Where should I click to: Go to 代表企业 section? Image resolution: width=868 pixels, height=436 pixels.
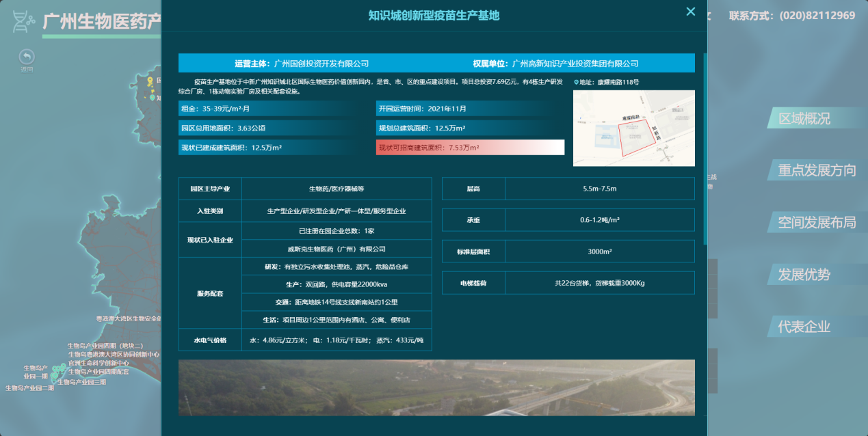(804, 326)
